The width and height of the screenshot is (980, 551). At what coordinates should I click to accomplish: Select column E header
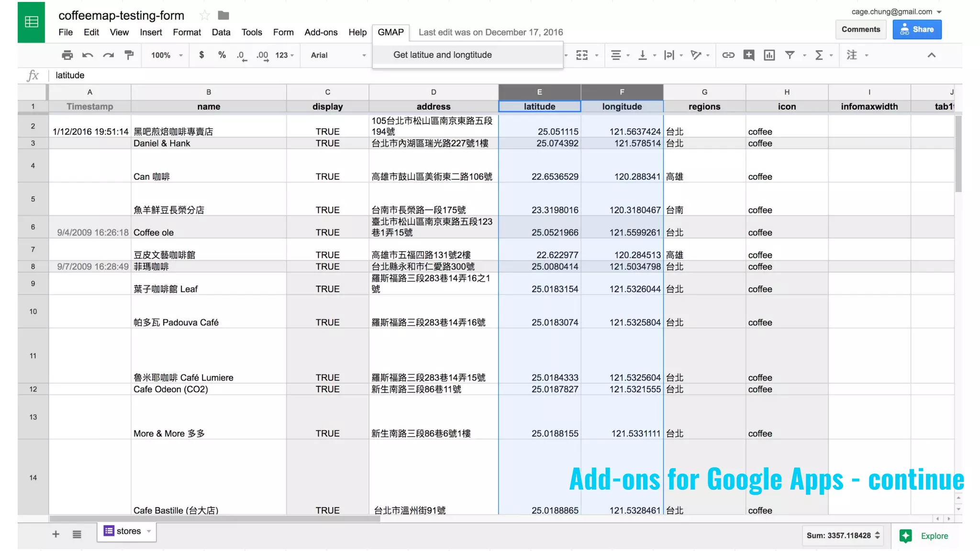click(x=539, y=92)
